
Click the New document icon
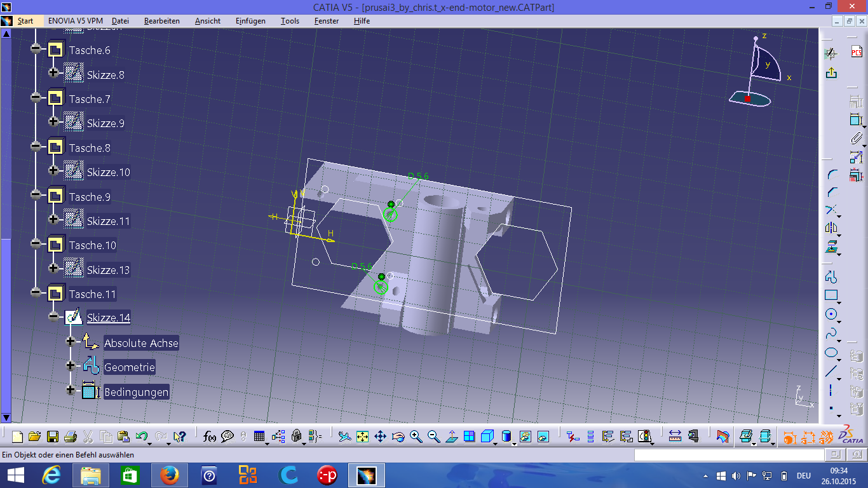[x=17, y=437]
